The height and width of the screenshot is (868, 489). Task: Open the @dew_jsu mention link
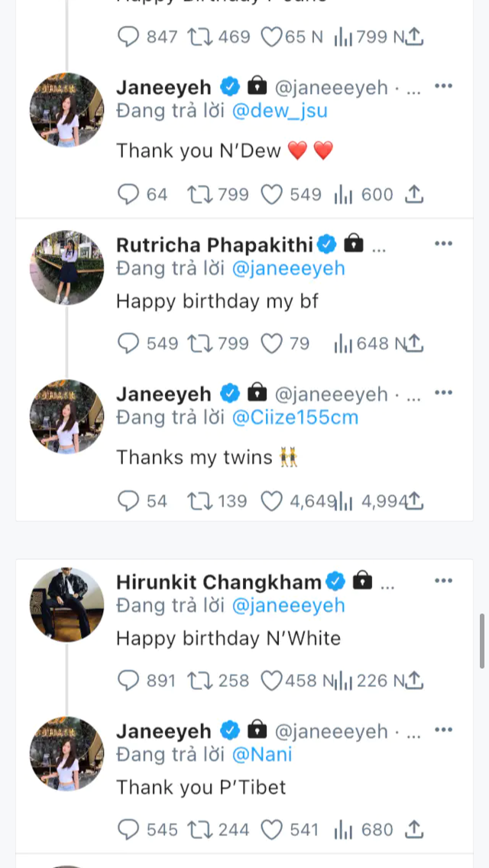click(x=279, y=111)
